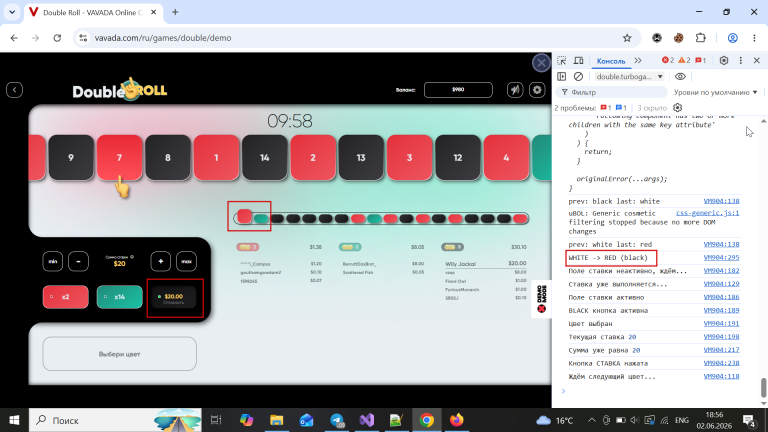Clear the console
Image resolution: width=768 pixels, height=432 pixels.
point(578,76)
